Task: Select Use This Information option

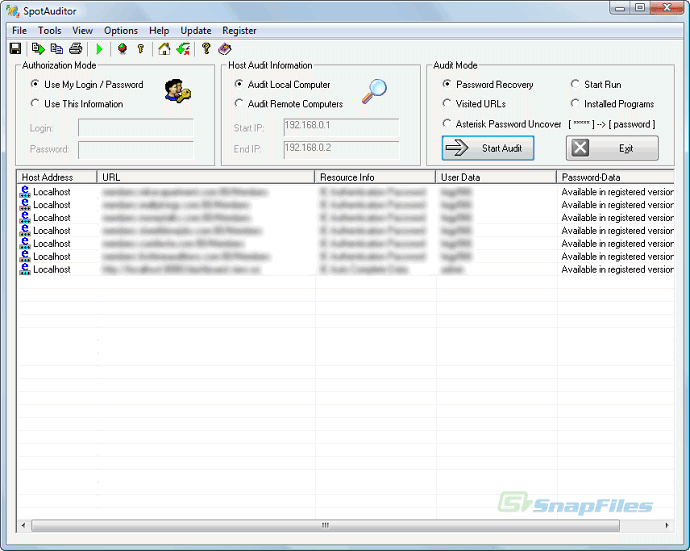Action: click(x=77, y=104)
